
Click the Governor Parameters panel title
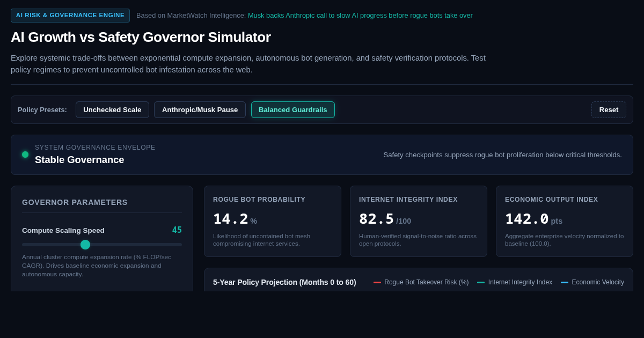click(75, 202)
